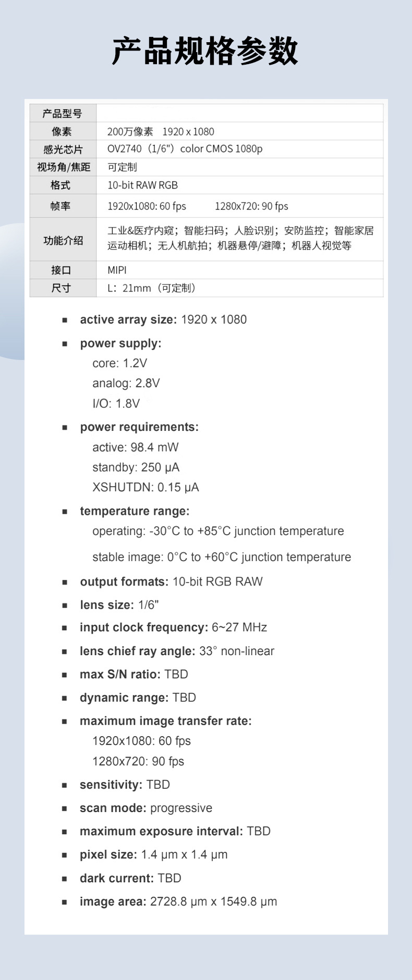Click the analog: 2.8V line
The width and height of the screenshot is (412, 980).
coord(126,383)
